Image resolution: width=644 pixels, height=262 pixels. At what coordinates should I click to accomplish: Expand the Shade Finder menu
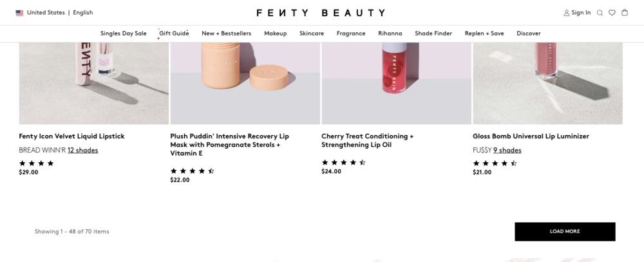[433, 33]
